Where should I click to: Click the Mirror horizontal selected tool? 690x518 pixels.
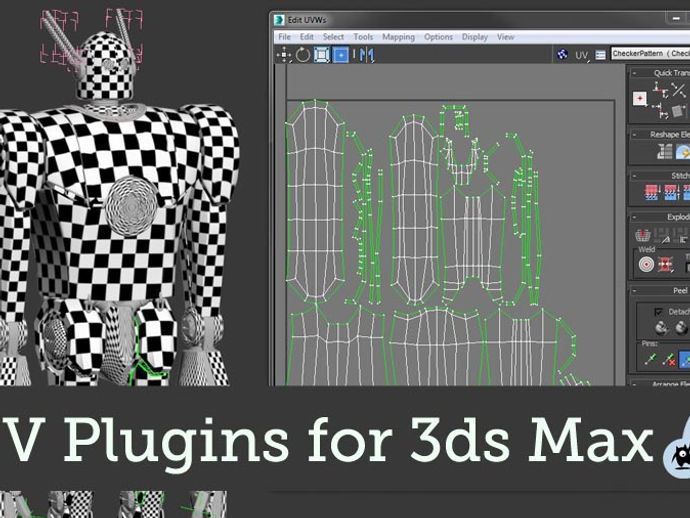click(x=366, y=55)
